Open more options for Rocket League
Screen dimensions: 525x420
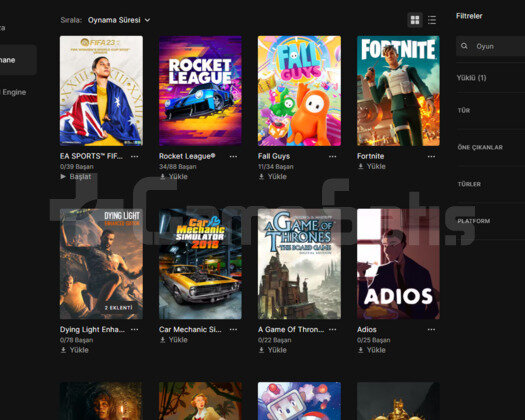click(233, 156)
